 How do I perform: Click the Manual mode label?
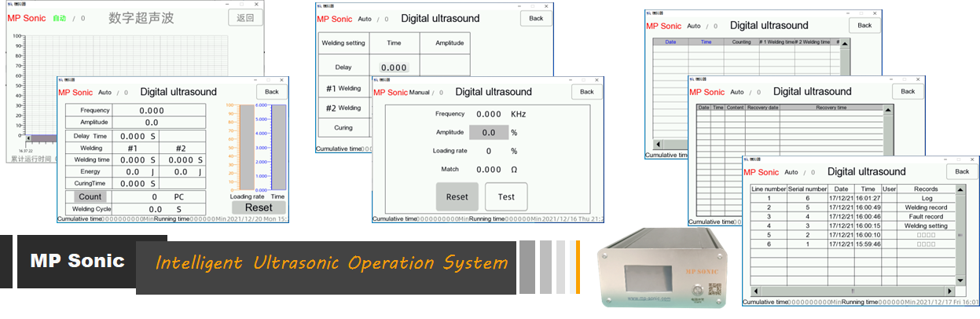(x=420, y=93)
